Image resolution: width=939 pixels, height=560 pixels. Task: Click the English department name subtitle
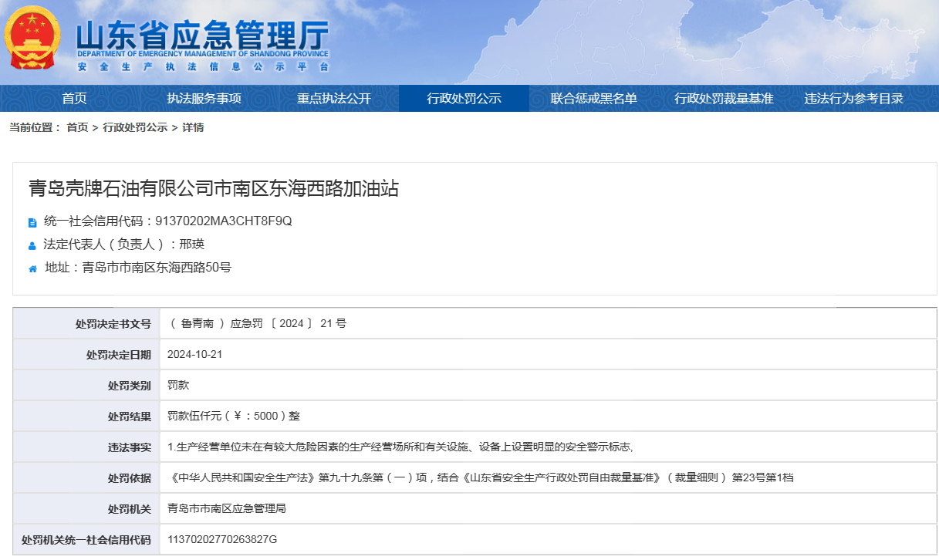pyautogui.click(x=203, y=54)
